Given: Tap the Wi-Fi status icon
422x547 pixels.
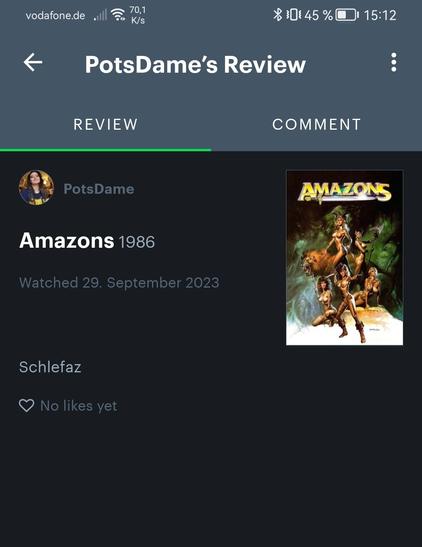Looking at the screenshot, I should click(x=118, y=15).
